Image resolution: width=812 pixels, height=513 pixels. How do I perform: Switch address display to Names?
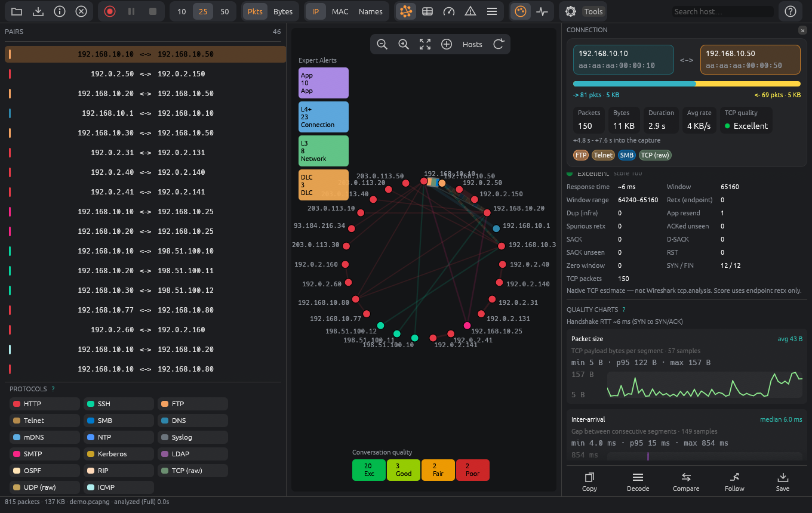(371, 11)
